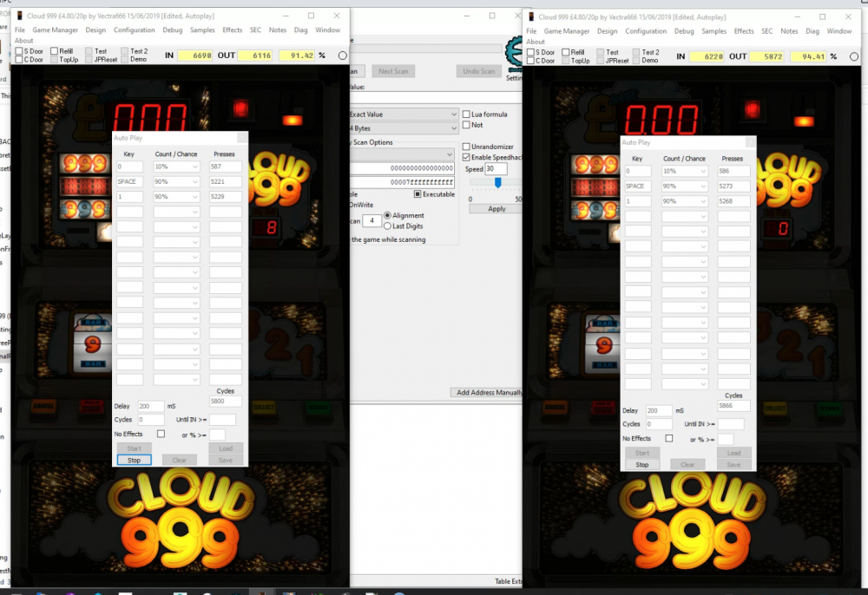Close the Auto Play dialog in left window
The width and height of the screenshot is (868, 595).
[240, 138]
